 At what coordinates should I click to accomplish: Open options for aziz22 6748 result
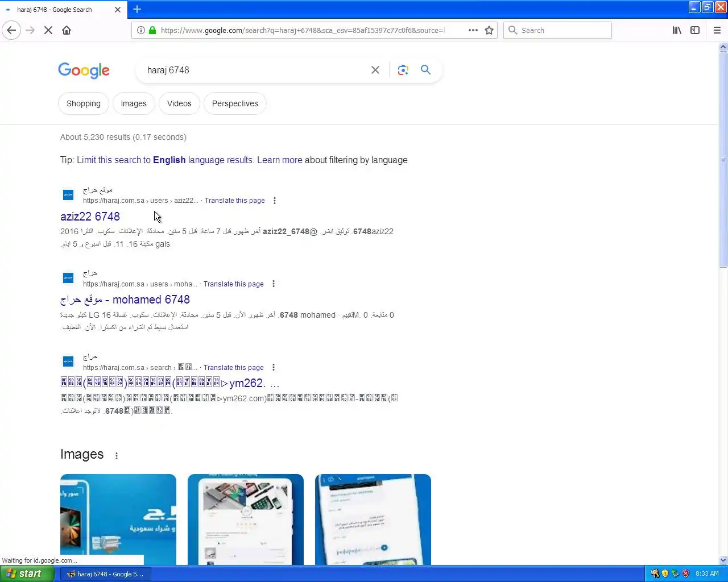point(275,201)
